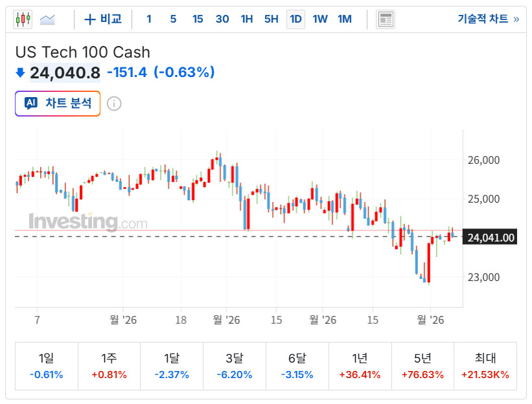This screenshot has height=404, width=532.
Task: Choose the 1H timeframe
Action: [247, 19]
